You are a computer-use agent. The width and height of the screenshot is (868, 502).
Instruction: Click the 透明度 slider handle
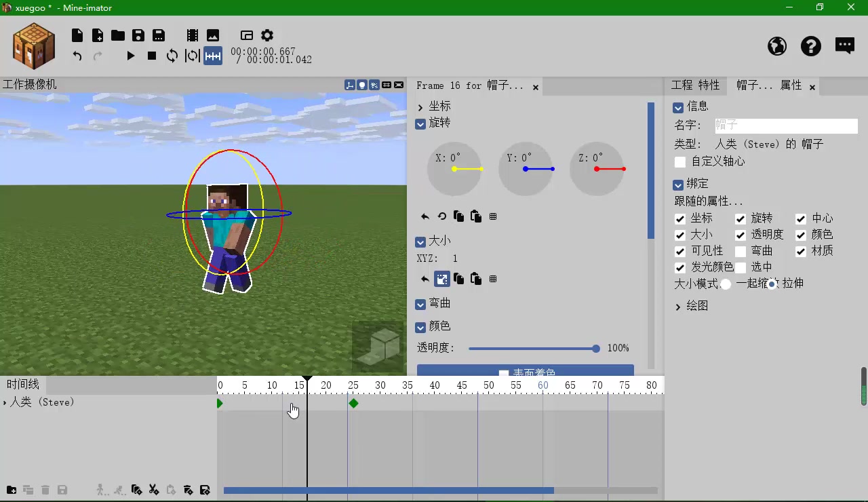[x=595, y=349]
